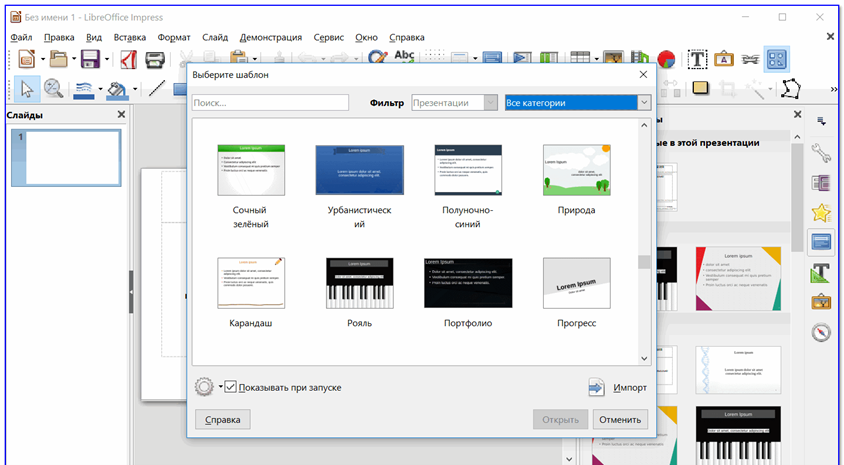Uncheck the 'Показывать при запуске' checkbox
This screenshot has height=465, width=844.
pyautogui.click(x=231, y=387)
